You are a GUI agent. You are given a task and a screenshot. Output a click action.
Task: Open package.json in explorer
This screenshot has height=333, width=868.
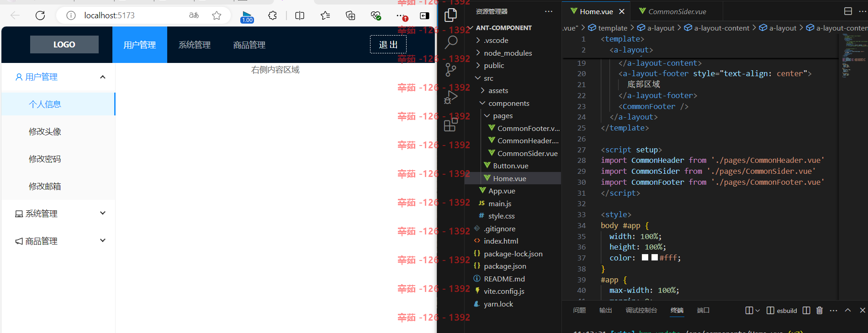pyautogui.click(x=505, y=266)
